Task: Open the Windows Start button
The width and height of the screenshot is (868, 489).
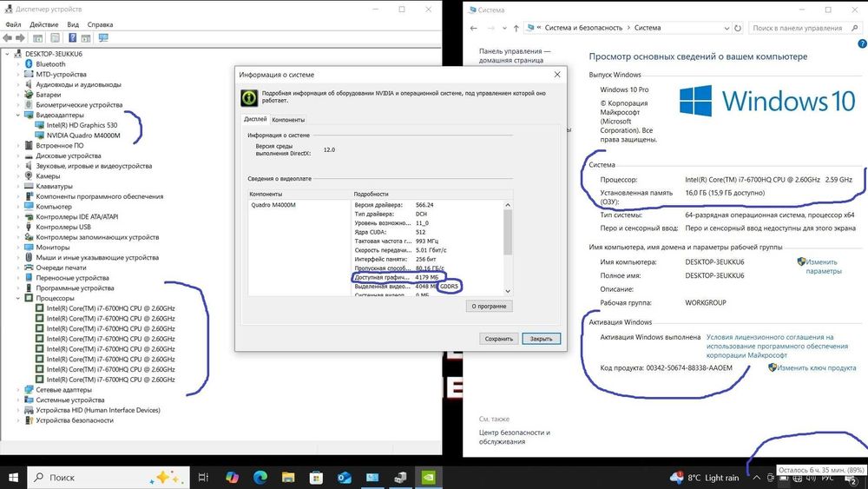Action: (x=13, y=478)
